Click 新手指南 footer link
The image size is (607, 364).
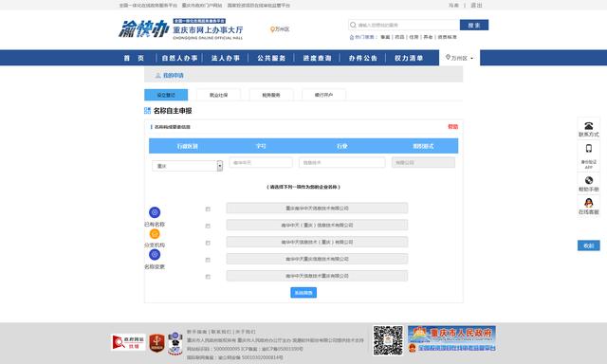tap(197, 332)
